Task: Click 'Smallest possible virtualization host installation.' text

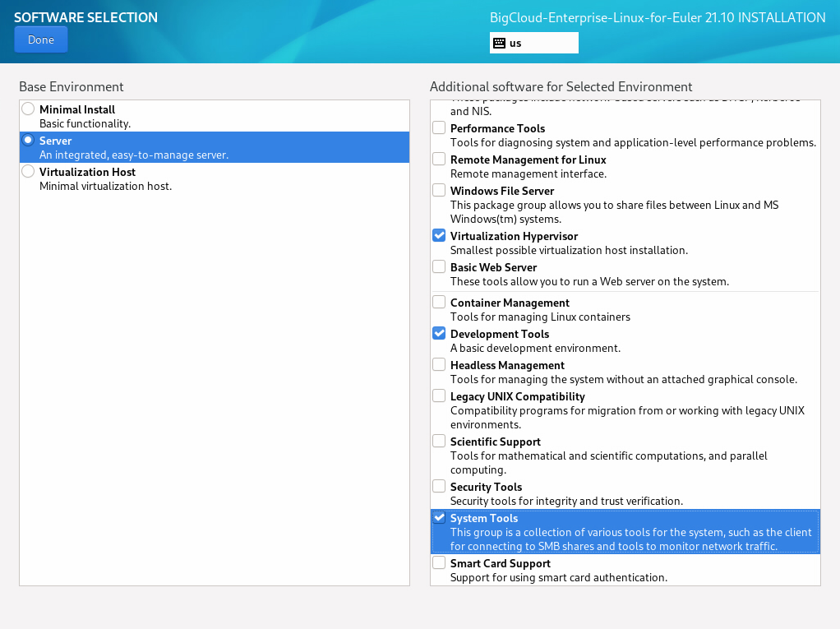Action: tap(569, 250)
